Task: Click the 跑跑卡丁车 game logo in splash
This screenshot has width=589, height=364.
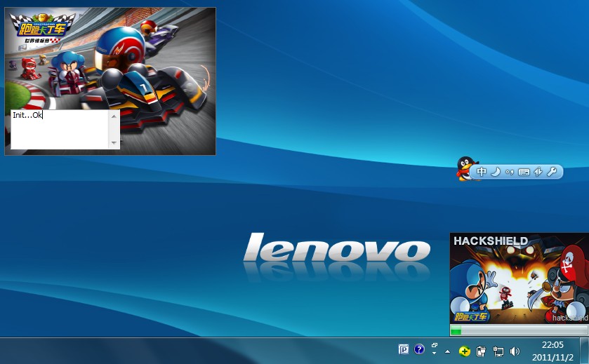Action: click(42, 28)
